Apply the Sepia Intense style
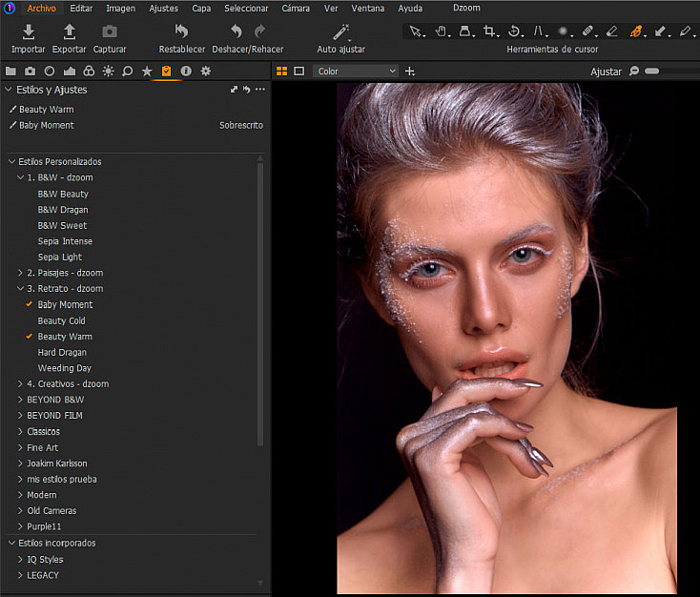The width and height of the screenshot is (700, 597). coord(65,241)
